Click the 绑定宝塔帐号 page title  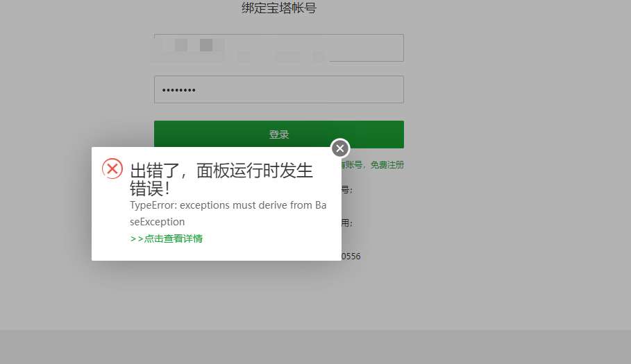coord(279,8)
